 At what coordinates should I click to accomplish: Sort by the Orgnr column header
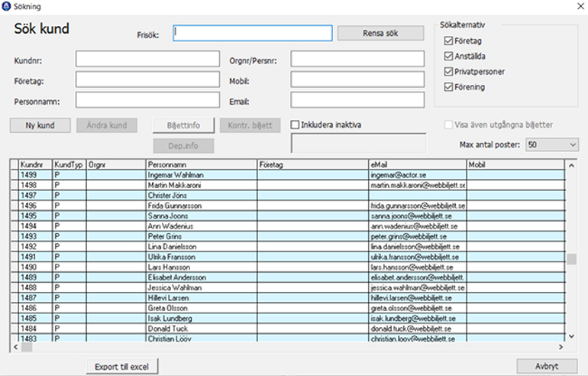[x=116, y=165]
